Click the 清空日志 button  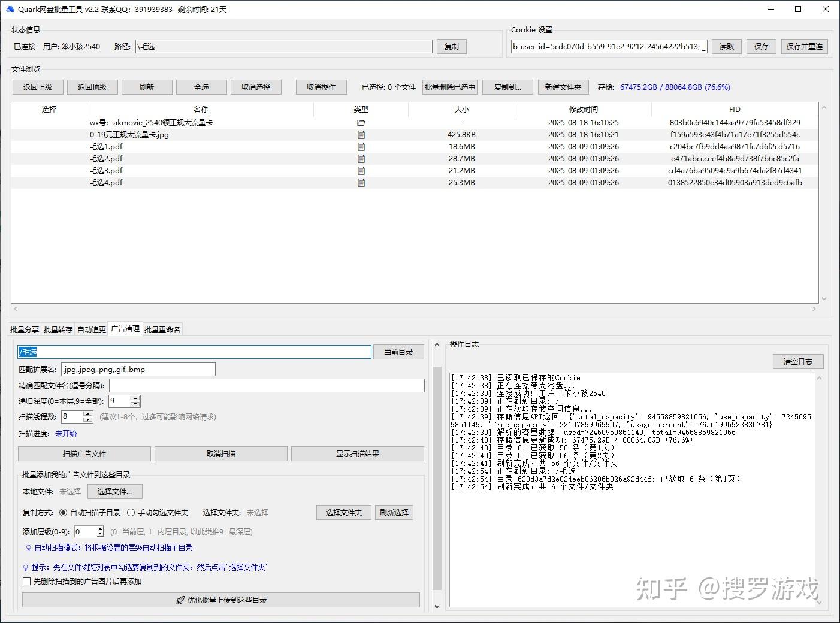797,362
